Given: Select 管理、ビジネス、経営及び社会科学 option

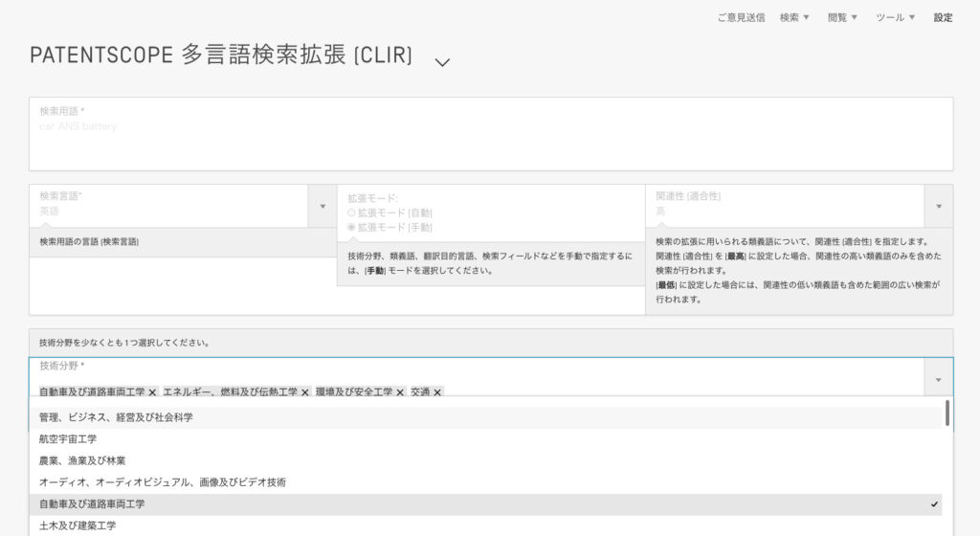Looking at the screenshot, I should point(116,417).
